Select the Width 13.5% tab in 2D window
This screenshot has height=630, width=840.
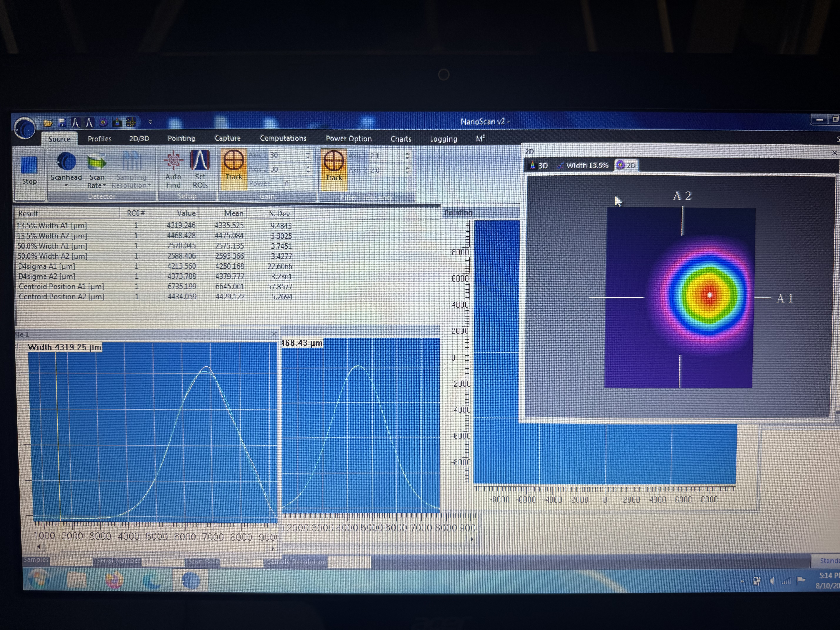582,166
